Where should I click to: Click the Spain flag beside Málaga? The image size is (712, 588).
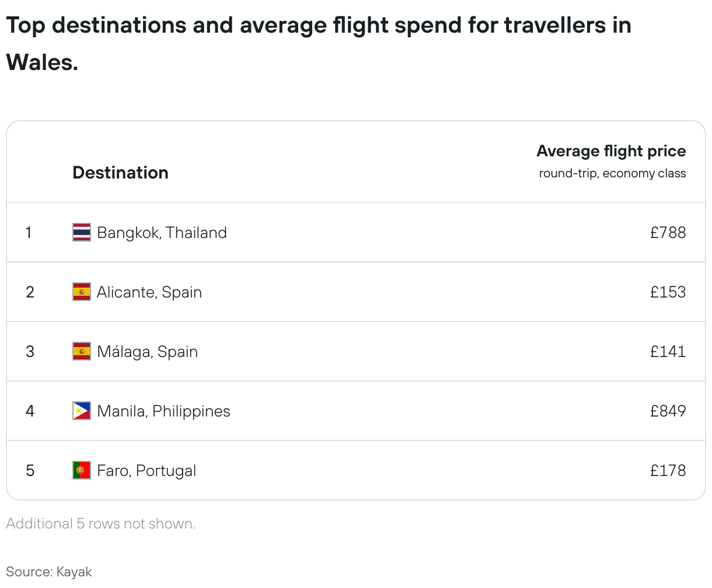[x=82, y=351]
